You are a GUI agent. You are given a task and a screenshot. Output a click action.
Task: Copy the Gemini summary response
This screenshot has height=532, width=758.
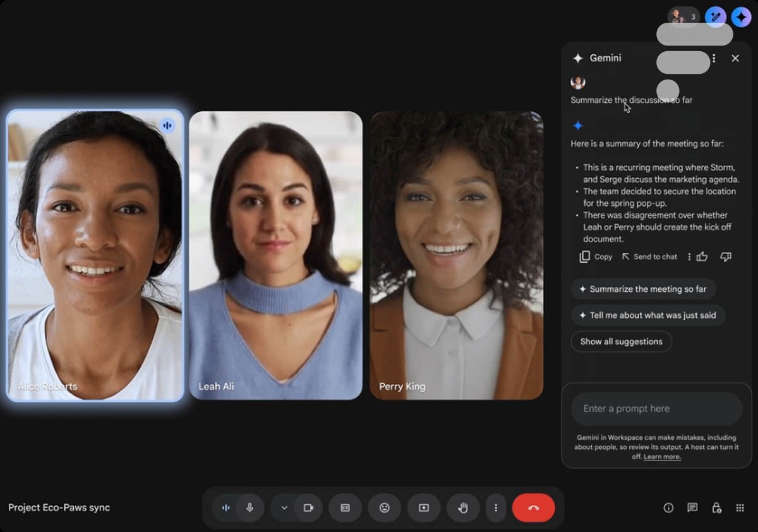tap(596, 257)
